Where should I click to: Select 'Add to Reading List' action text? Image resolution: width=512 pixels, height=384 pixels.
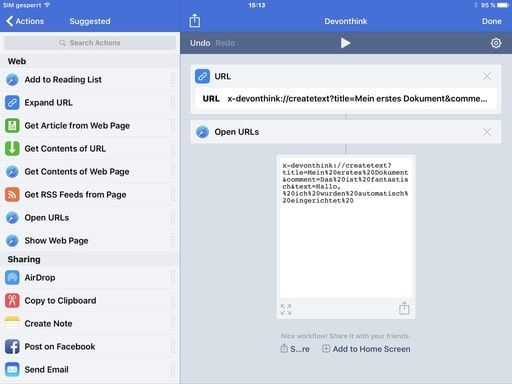[x=63, y=79]
